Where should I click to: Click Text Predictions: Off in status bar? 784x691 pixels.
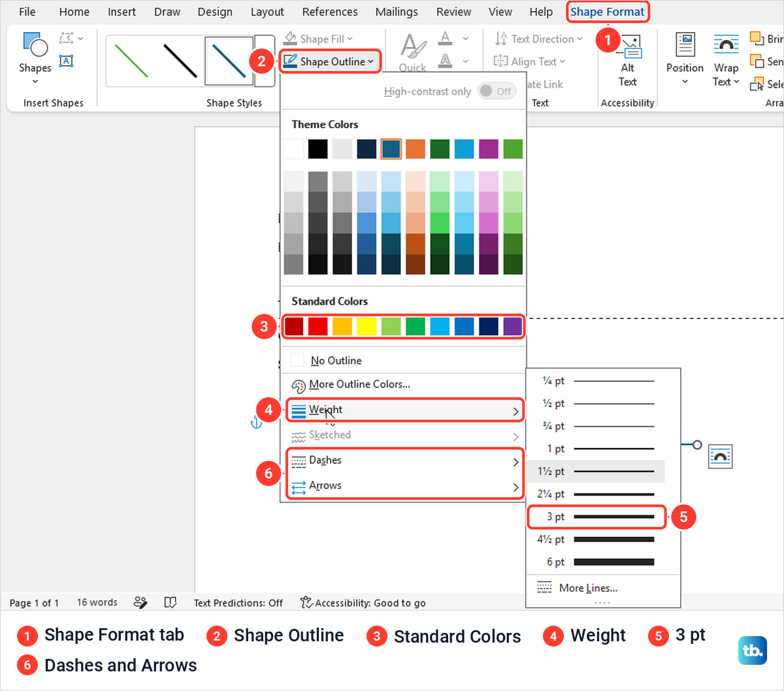coord(238,603)
